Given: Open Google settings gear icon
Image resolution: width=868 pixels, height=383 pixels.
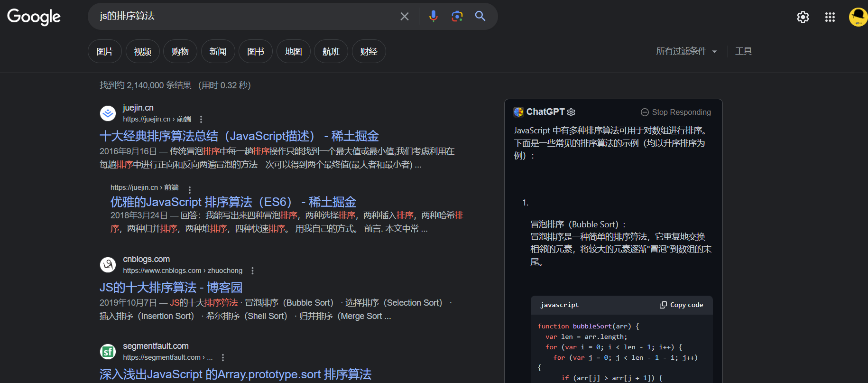Looking at the screenshot, I should [x=803, y=17].
